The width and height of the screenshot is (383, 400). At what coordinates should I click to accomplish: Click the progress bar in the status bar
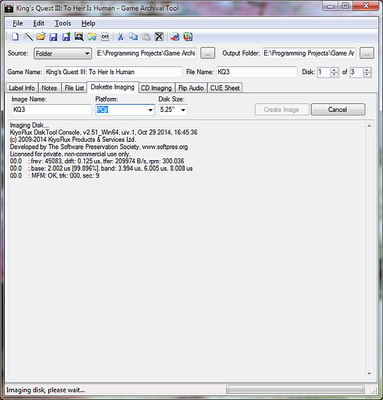(x=295, y=390)
